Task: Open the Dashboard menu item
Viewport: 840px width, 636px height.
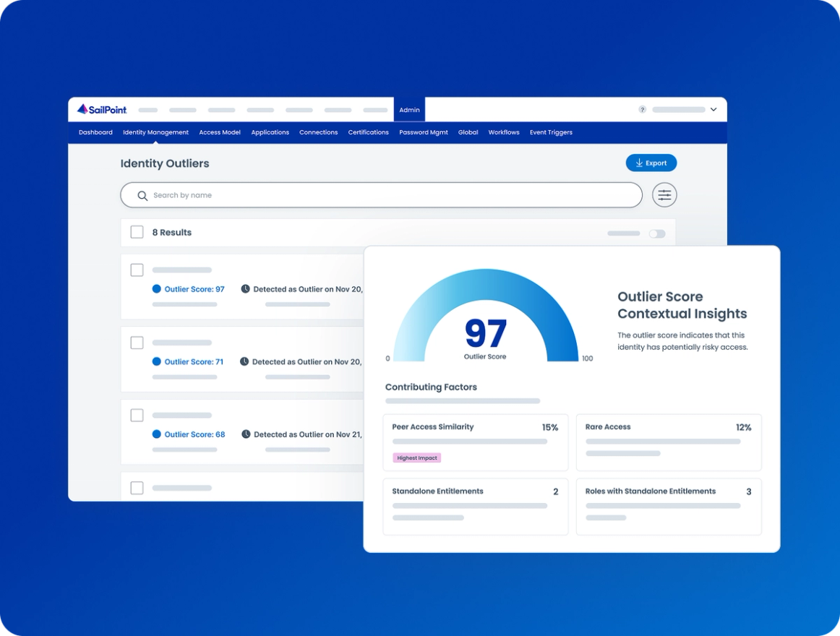Action: [95, 132]
